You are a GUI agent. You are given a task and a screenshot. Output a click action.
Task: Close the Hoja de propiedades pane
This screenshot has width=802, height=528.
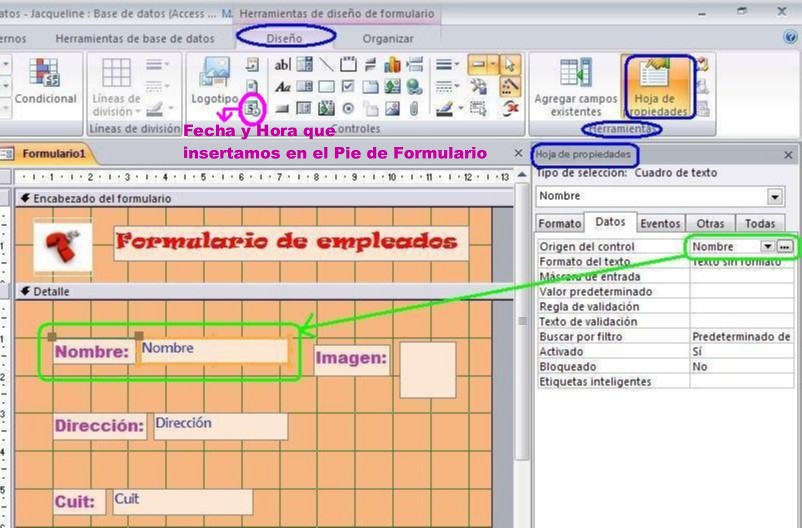pos(788,155)
